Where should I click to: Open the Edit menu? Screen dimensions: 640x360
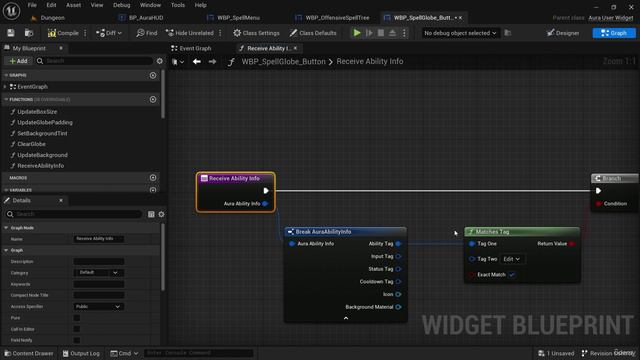point(51,5)
